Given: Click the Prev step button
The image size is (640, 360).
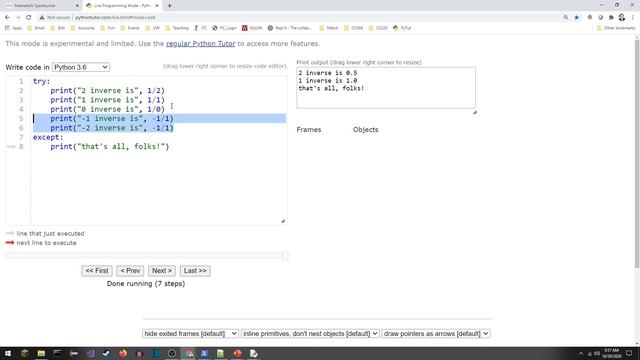Looking at the screenshot, I should click(x=130, y=271).
